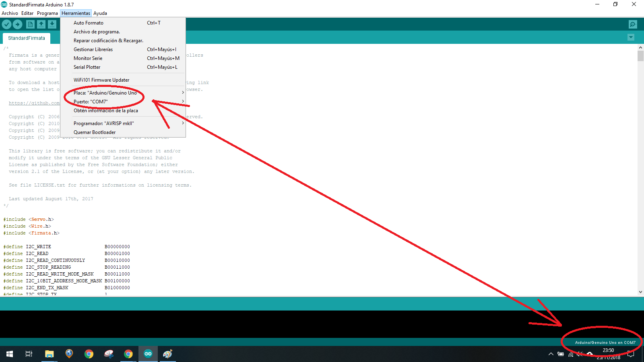Create a new sketch with the toolbar icon
The height and width of the screenshot is (362, 644).
point(30,24)
